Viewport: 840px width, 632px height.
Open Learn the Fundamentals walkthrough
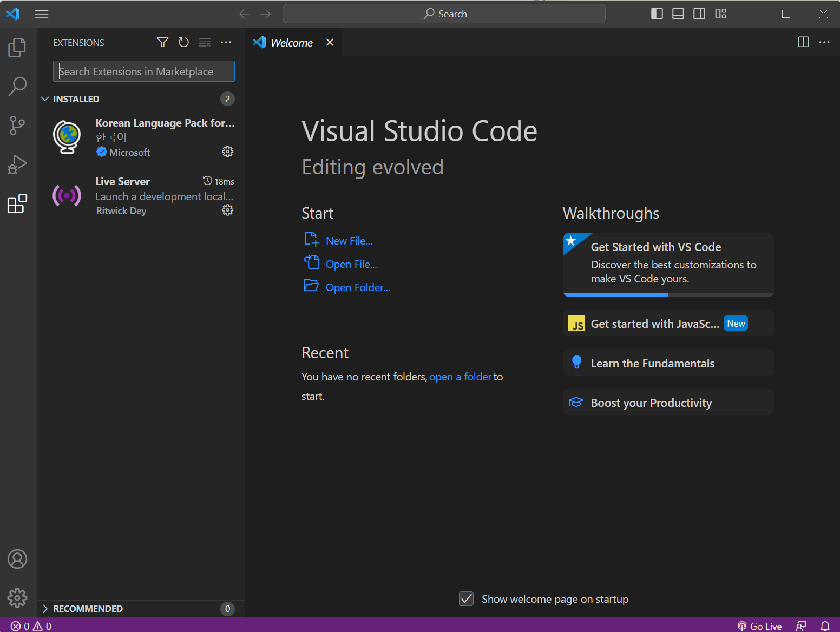coord(668,363)
